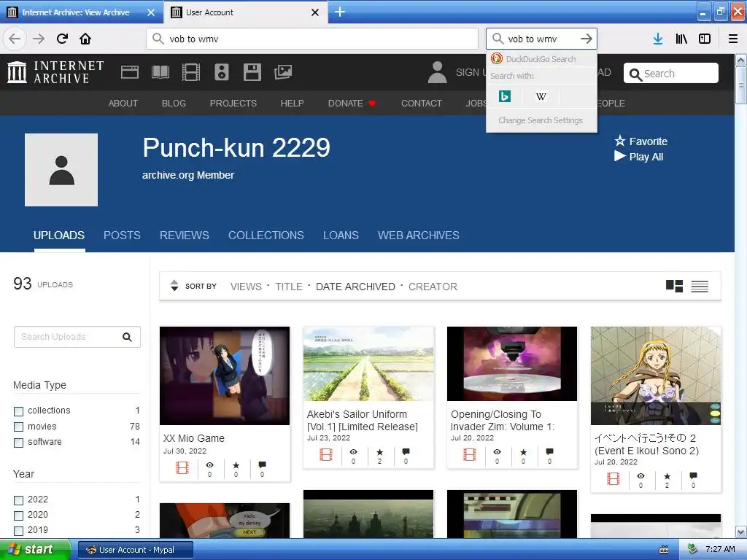747x560 pixels.
Task: Search with Bing icon
Action: point(505,97)
